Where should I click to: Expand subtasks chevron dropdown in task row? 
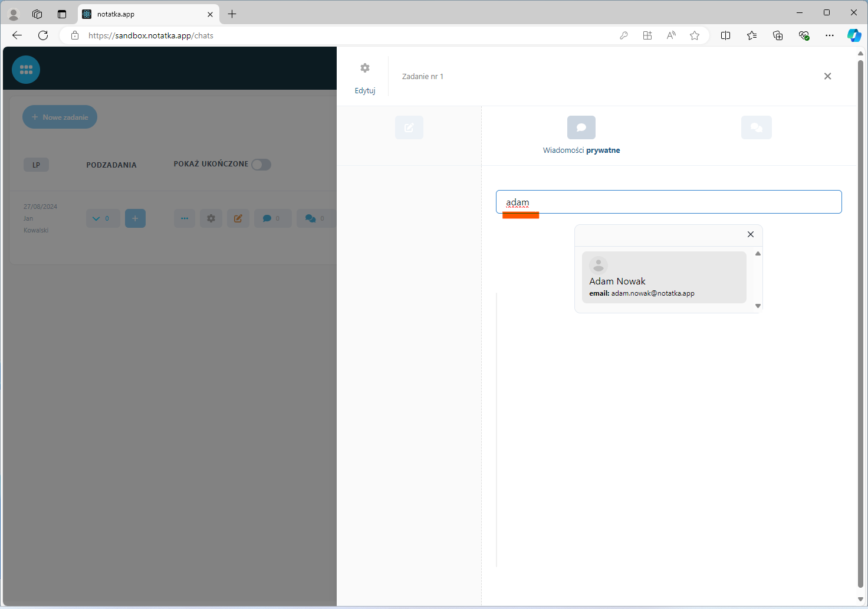103,218
